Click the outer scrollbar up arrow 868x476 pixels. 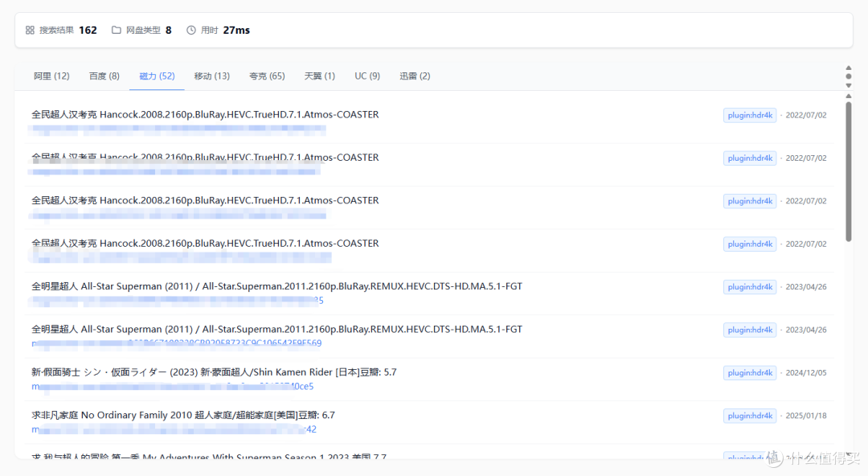[x=849, y=68]
